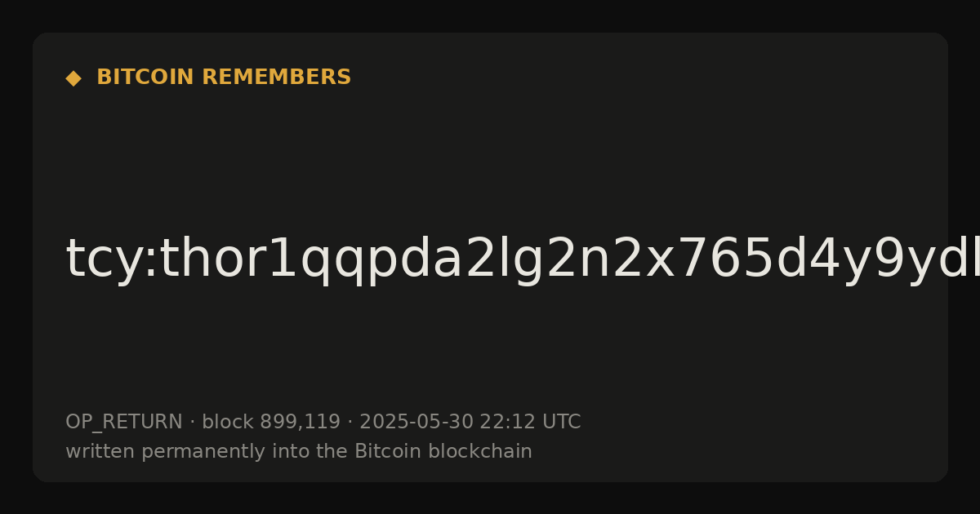This screenshot has width=980, height=514.
Task: Click the separator dot before the date
Action: [350, 423]
